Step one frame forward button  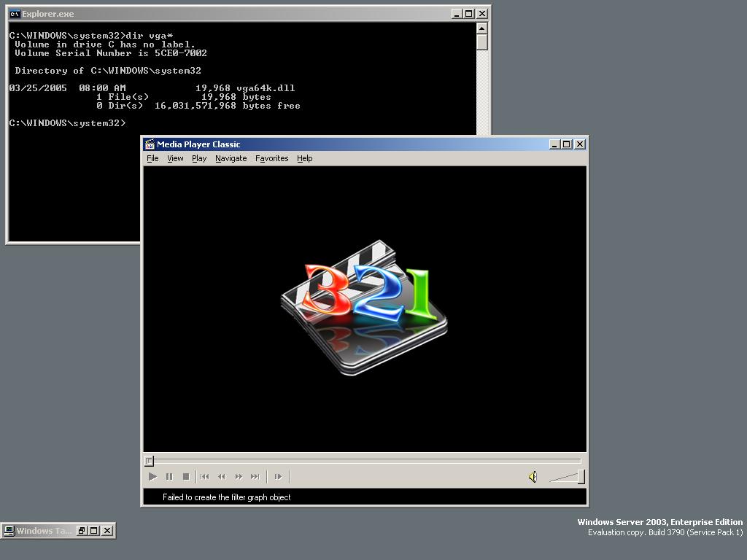pyautogui.click(x=278, y=477)
